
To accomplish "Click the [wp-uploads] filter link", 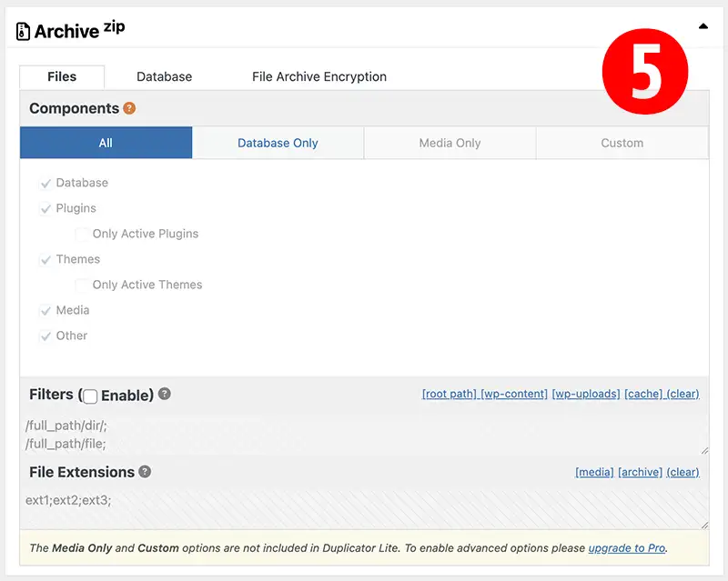I will (x=586, y=394).
